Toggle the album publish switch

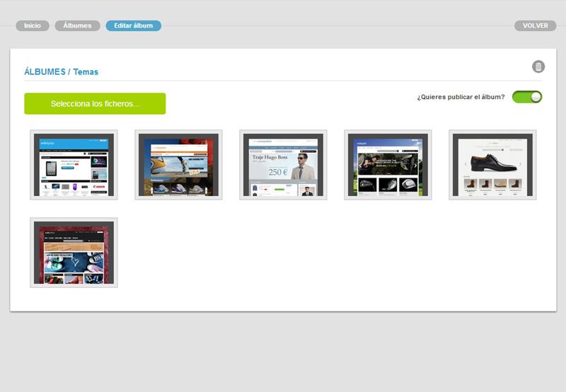tap(527, 97)
